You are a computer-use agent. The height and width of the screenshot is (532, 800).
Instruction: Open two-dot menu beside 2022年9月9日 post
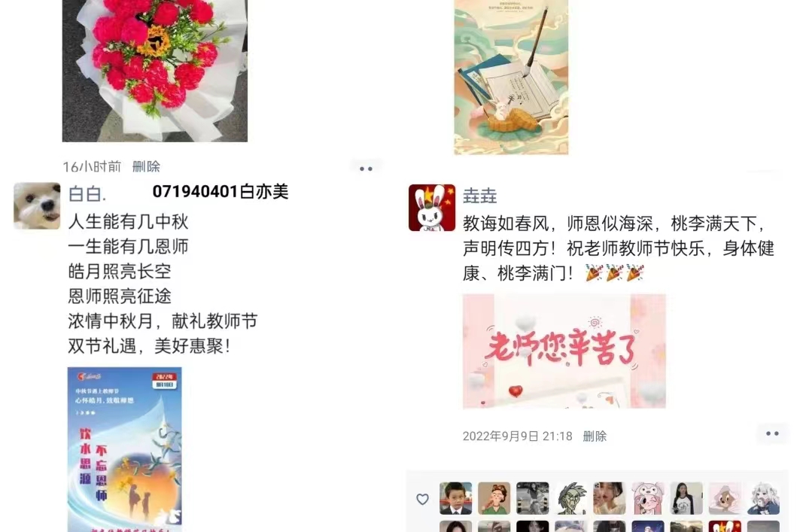(x=772, y=433)
